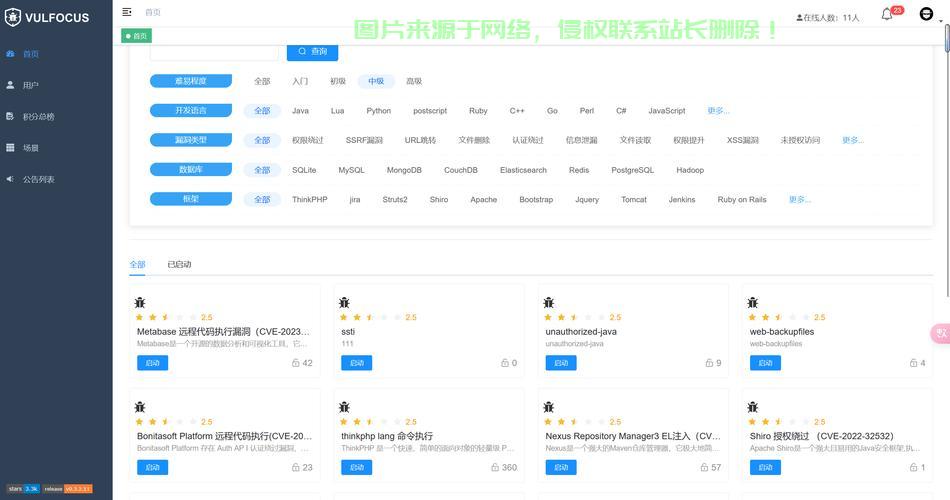Click the bug icon on web-backupfiles card
950x500 pixels.
click(x=753, y=302)
